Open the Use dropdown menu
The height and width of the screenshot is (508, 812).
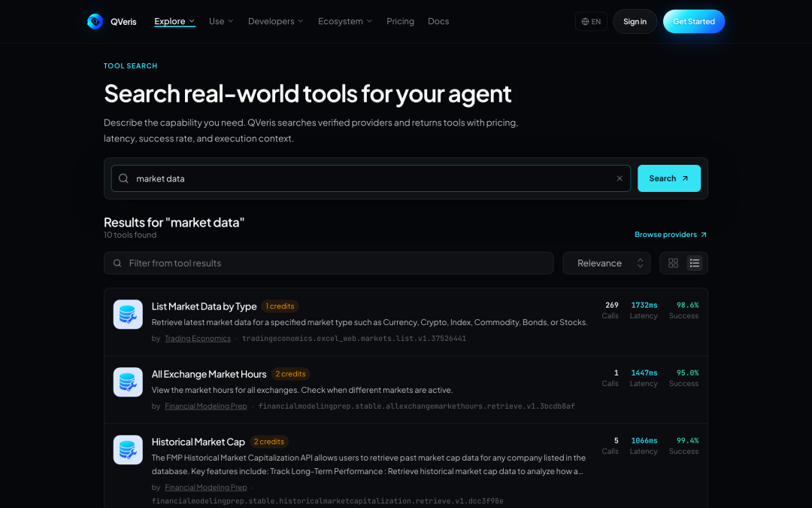pyautogui.click(x=221, y=21)
